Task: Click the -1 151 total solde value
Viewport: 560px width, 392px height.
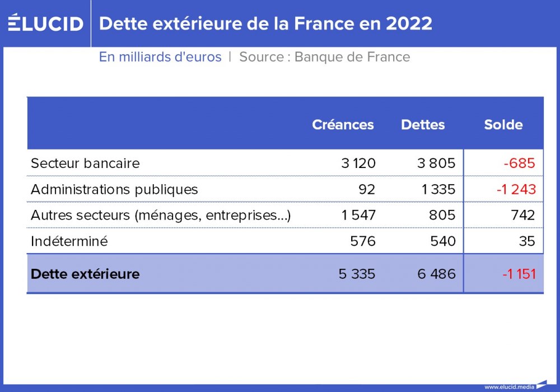Action: [519, 274]
